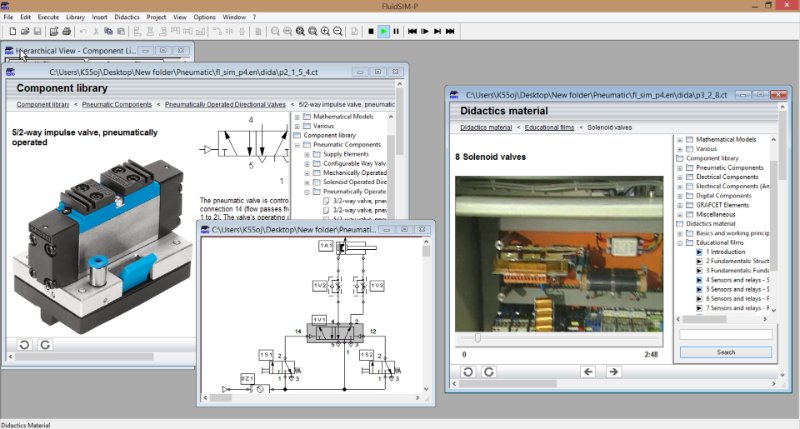Stop the simulation using the Stop icon

(x=370, y=32)
